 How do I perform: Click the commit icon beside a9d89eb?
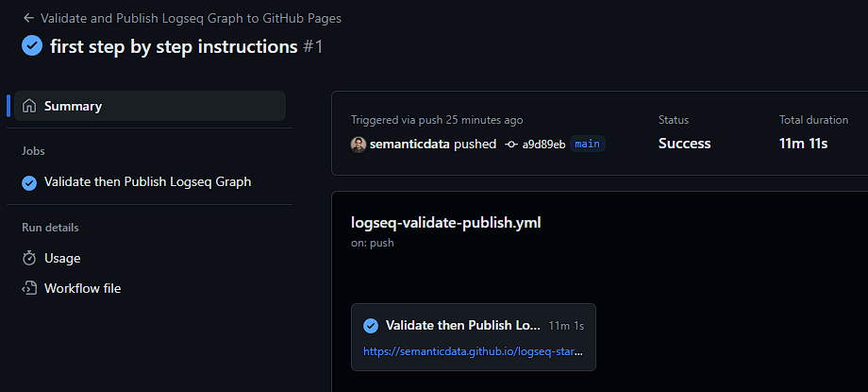(x=511, y=145)
